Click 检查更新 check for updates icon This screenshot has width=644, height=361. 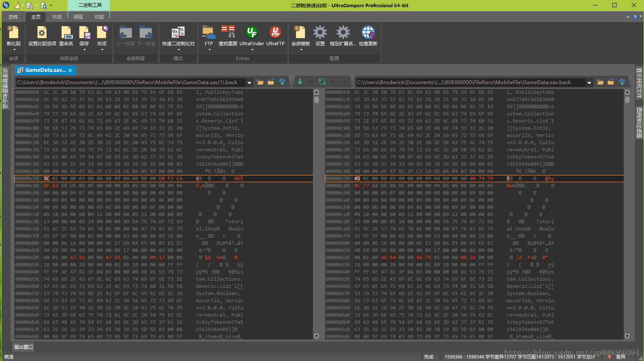pos(368,33)
